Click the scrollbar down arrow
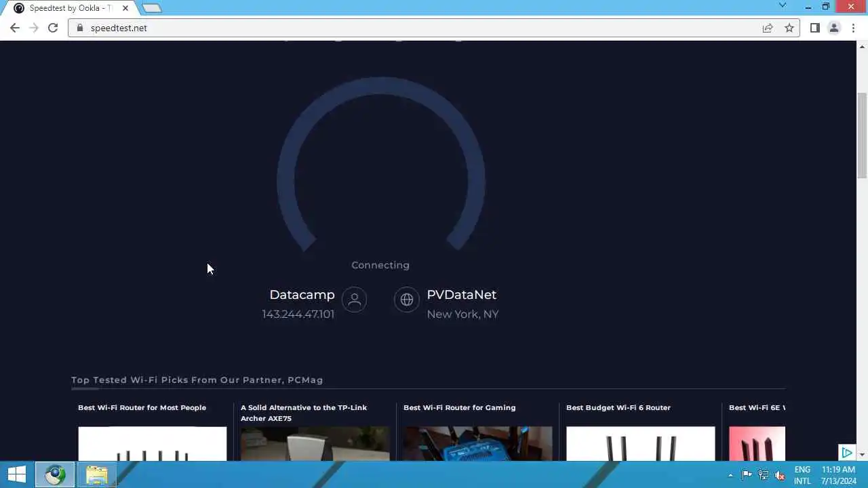The width and height of the screenshot is (868, 488). 862,455
